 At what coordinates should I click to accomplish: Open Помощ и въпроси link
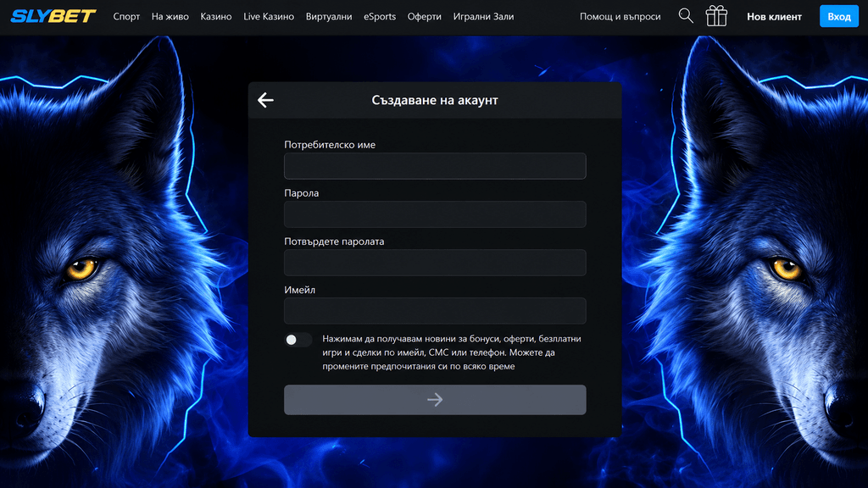click(x=620, y=17)
